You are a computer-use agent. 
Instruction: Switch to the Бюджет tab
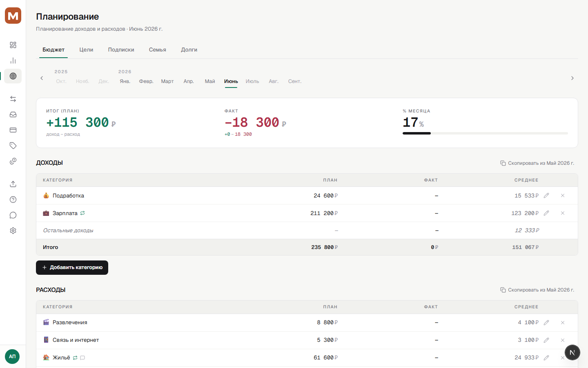tap(53, 49)
